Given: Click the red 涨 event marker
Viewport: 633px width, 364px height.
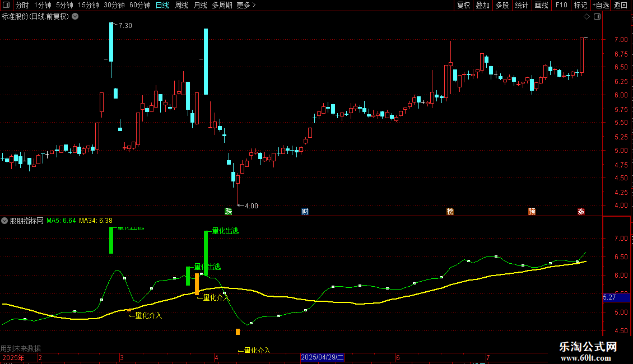Looking at the screenshot, I should (581, 212).
